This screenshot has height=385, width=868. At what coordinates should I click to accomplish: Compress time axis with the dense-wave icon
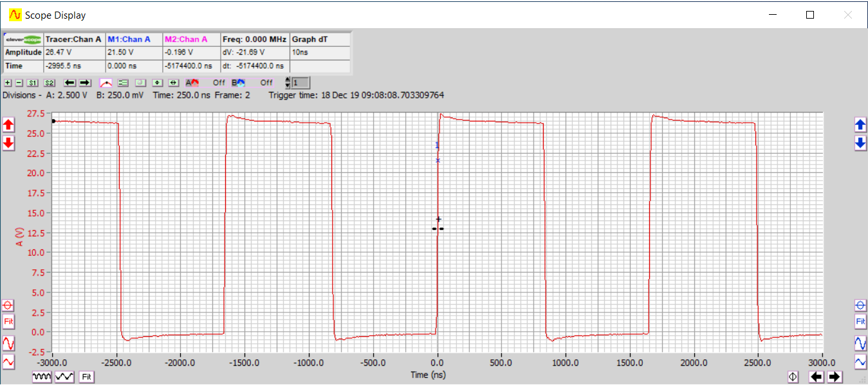42,377
